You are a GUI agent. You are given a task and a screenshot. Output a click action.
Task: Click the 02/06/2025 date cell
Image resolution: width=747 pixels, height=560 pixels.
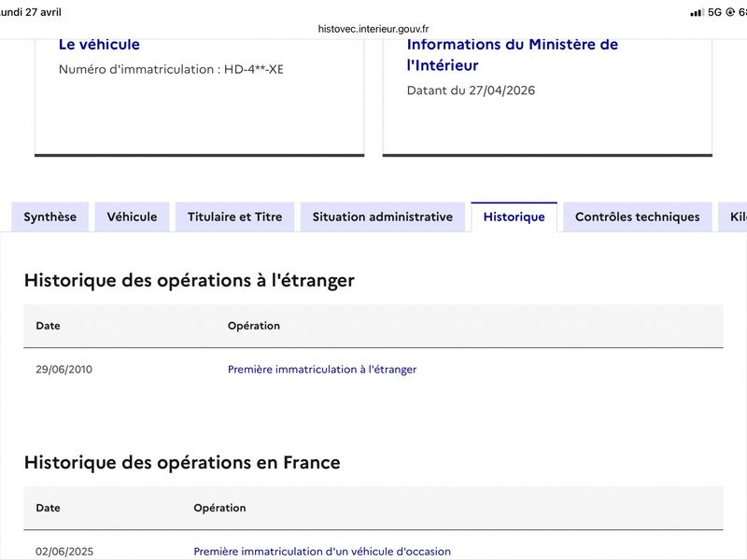[64, 552]
